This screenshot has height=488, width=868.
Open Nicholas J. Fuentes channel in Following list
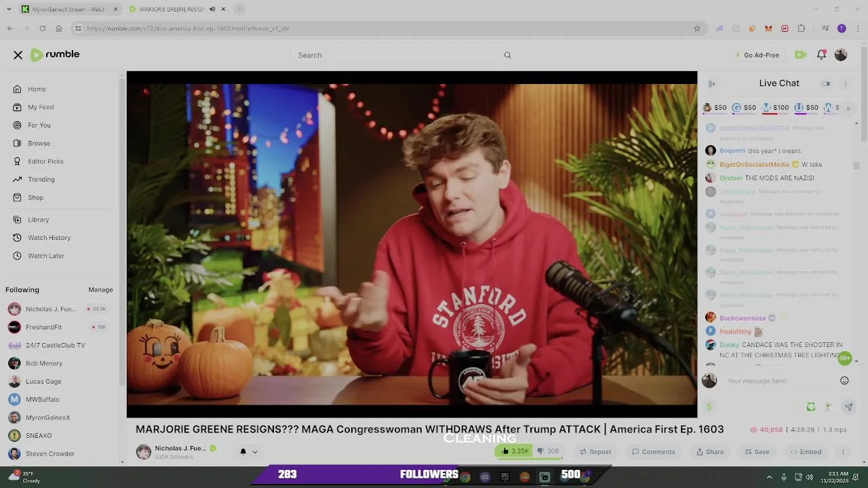[x=51, y=309]
